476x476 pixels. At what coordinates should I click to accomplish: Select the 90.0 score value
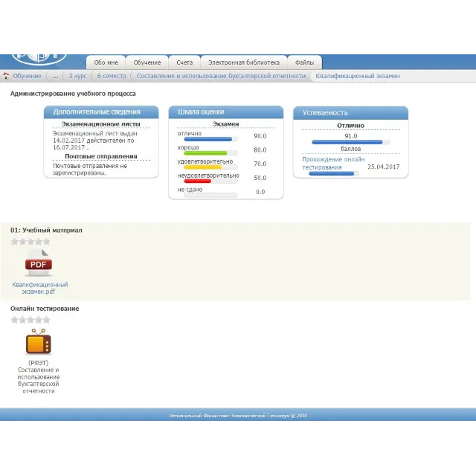(260, 136)
